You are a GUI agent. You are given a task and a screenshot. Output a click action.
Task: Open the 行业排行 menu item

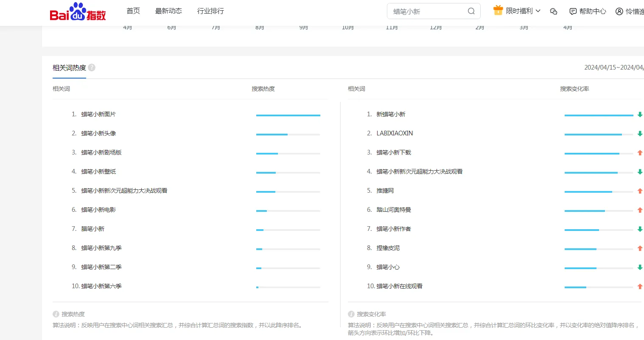point(210,11)
